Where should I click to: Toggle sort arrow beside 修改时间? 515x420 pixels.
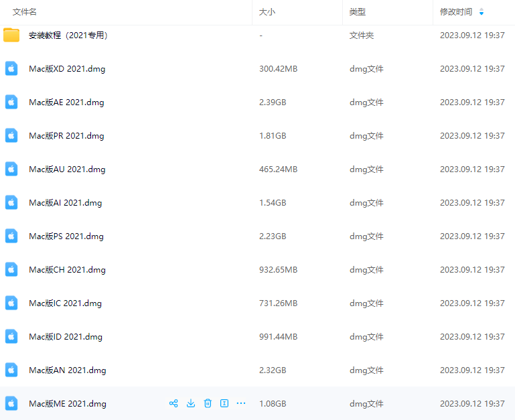tap(482, 12)
